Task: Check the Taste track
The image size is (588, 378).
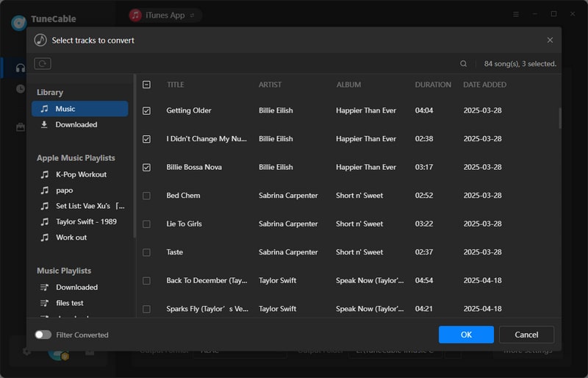Action: click(x=146, y=252)
